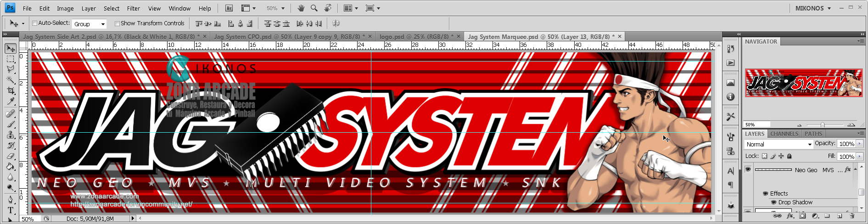Viewport: 868px width, 224px height.
Task: Enable the Auto-Select checkbox
Action: [34, 23]
